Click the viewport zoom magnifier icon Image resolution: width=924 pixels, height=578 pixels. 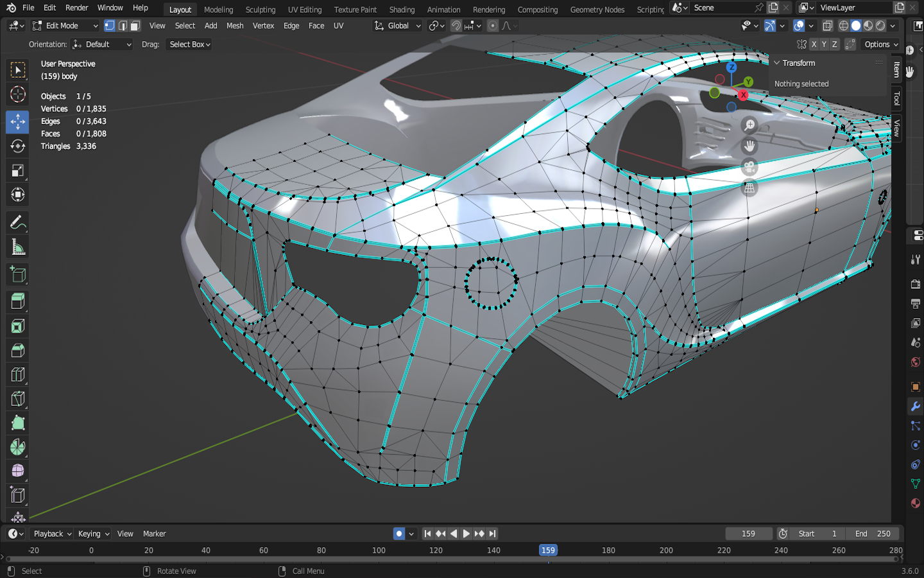[749, 125]
